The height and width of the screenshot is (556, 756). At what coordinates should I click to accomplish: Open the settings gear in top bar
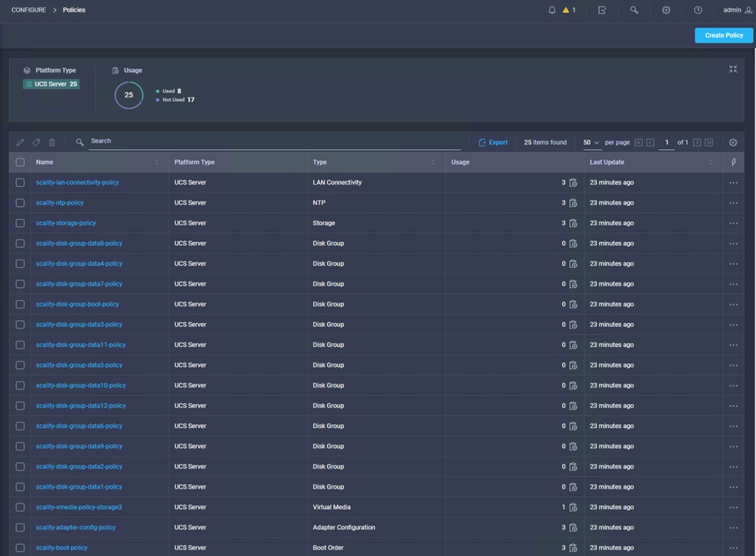click(x=666, y=10)
